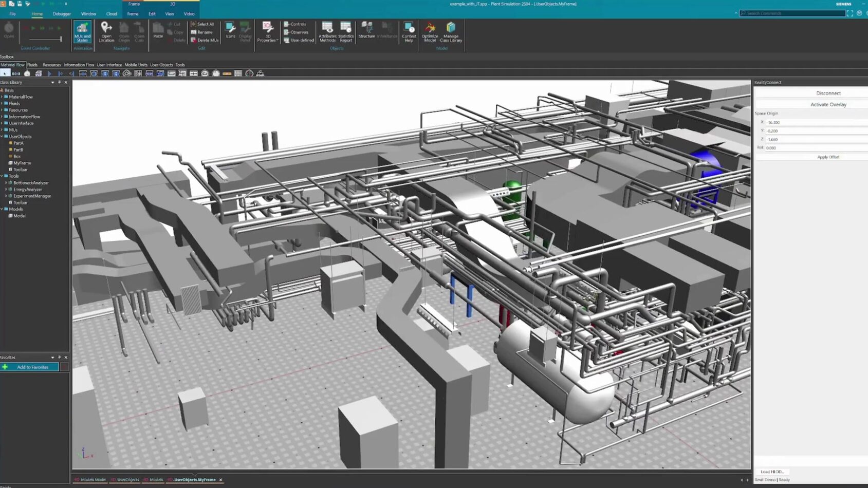The height and width of the screenshot is (488, 868).
Task: Collapse the UserObjects folder
Action: (x=2, y=137)
